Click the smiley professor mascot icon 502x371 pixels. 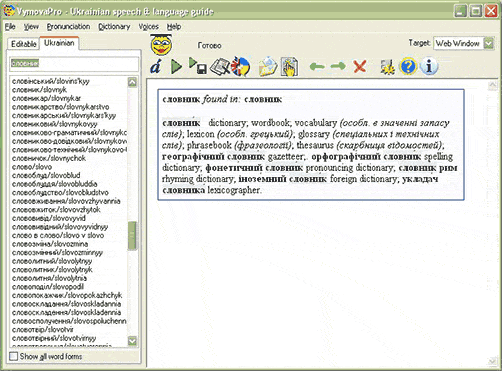point(161,44)
